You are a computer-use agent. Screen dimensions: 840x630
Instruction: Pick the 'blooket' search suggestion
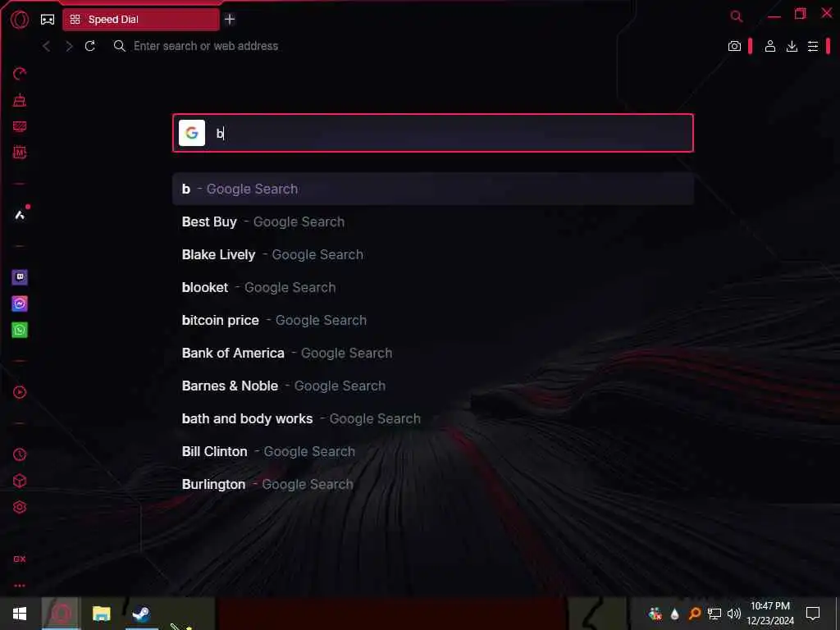(x=433, y=287)
